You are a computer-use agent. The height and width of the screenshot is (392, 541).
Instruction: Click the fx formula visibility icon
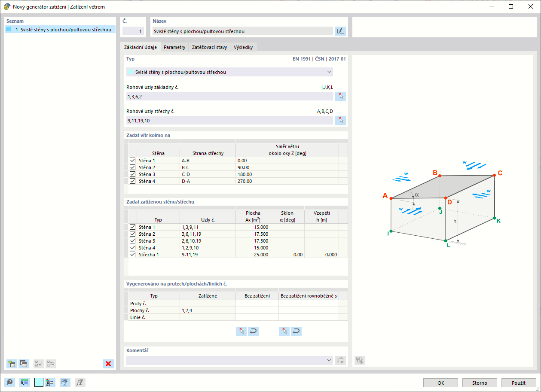(x=79, y=382)
